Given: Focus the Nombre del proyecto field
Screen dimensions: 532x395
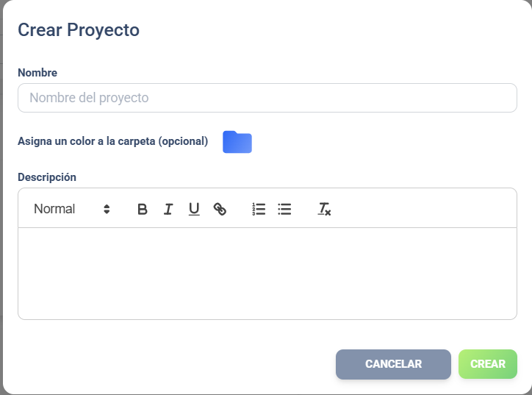Looking at the screenshot, I should (x=267, y=98).
